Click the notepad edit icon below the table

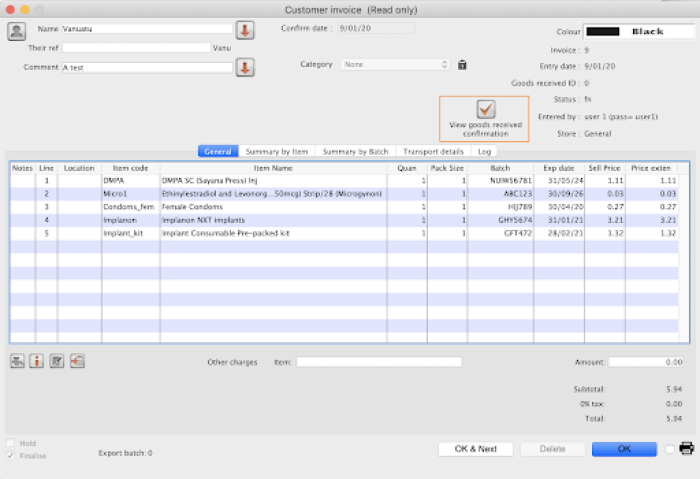coord(57,361)
